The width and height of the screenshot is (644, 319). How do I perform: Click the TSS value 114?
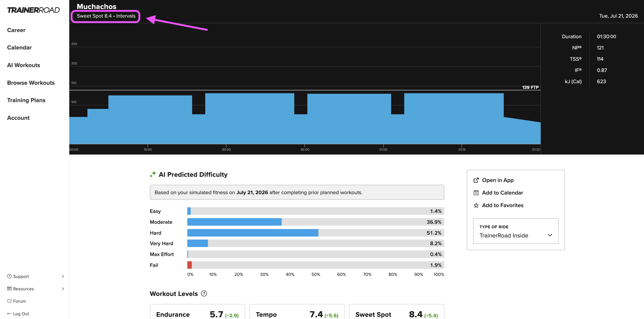600,59
